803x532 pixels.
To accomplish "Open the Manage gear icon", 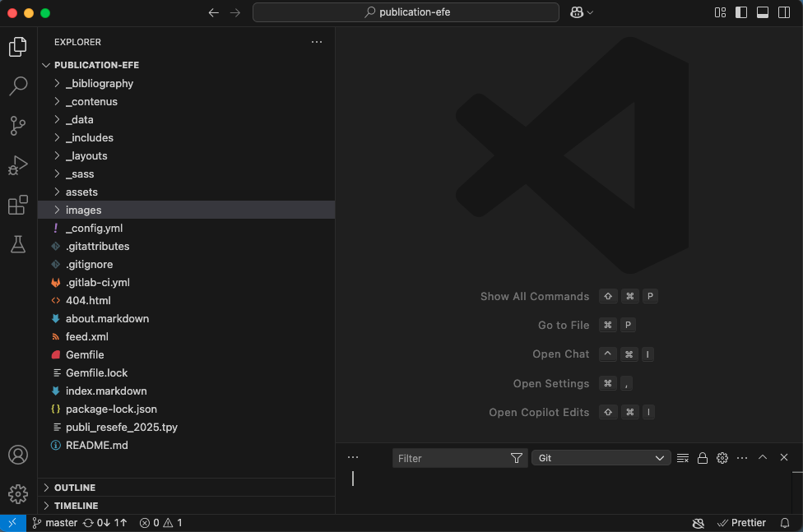I will pyautogui.click(x=18, y=493).
